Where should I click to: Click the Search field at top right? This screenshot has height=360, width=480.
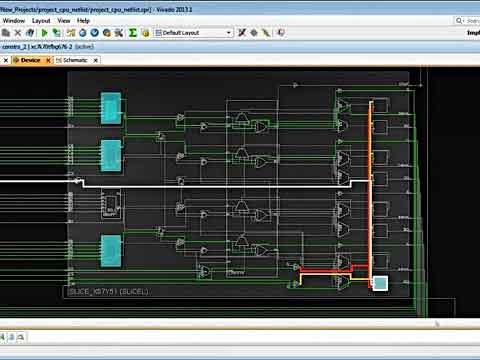click(x=468, y=21)
